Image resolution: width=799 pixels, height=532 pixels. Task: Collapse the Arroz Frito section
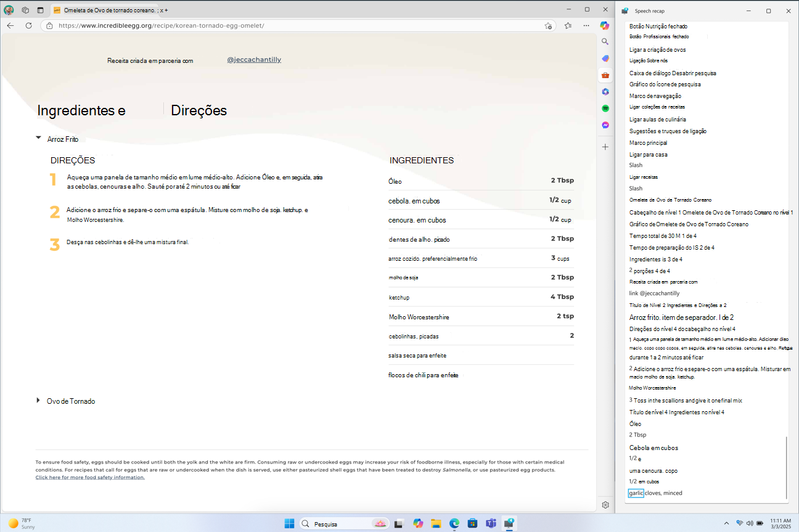pyautogui.click(x=39, y=139)
